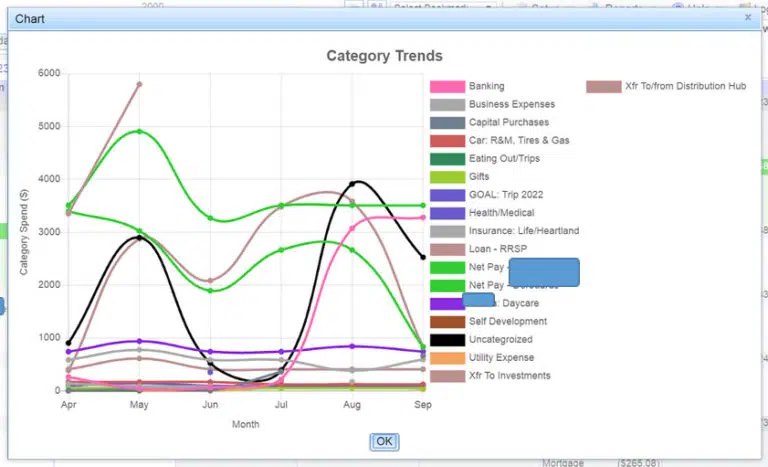
Task: Click the pink Banking legend swatch
Action: tap(446, 86)
